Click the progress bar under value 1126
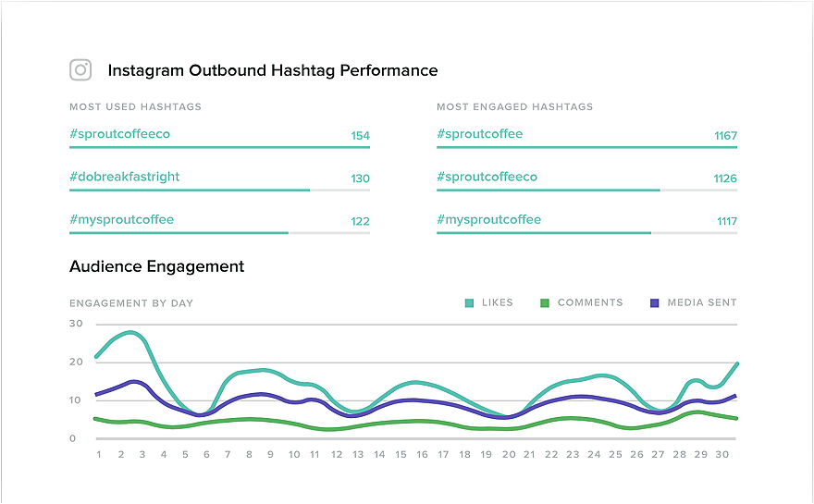Image resolution: width=814 pixels, height=504 pixels. click(x=586, y=191)
